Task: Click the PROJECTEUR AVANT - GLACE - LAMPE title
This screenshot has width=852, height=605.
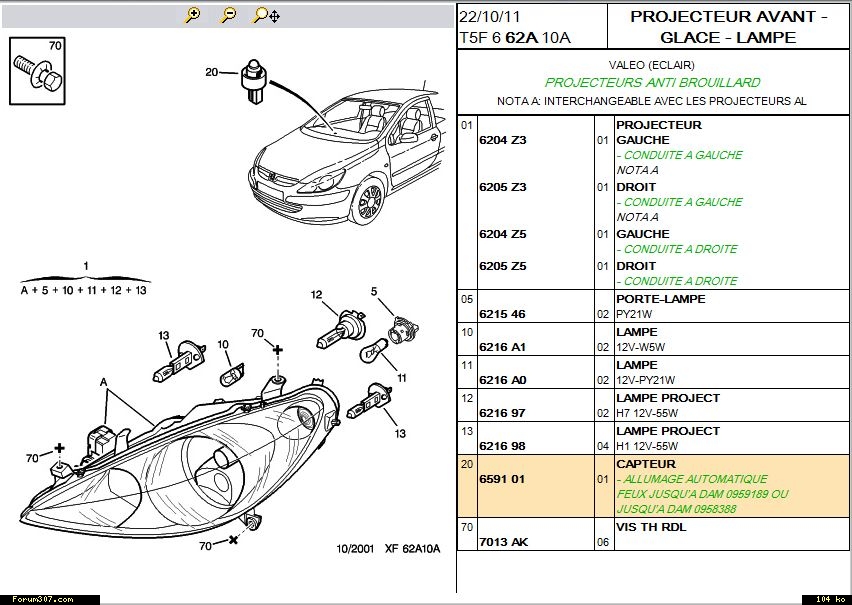Action: coord(728,27)
